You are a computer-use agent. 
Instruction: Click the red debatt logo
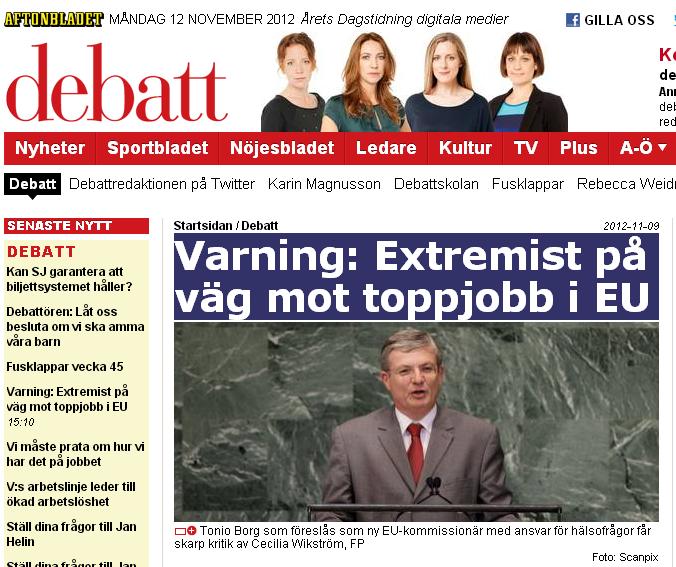click(x=117, y=83)
